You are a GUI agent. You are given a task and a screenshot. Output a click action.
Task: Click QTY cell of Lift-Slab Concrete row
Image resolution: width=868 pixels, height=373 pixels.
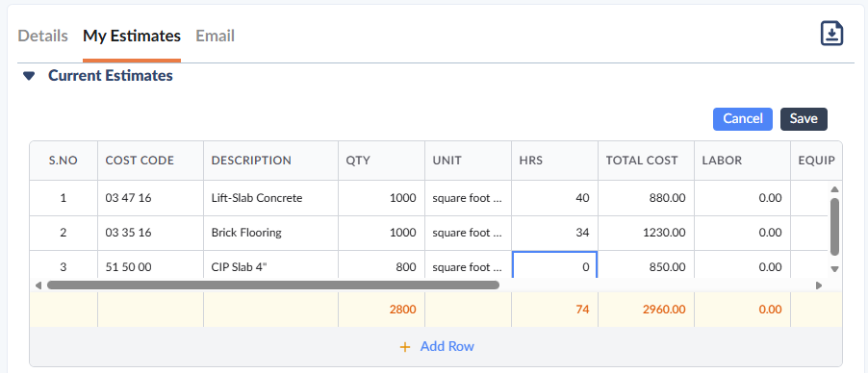point(381,198)
